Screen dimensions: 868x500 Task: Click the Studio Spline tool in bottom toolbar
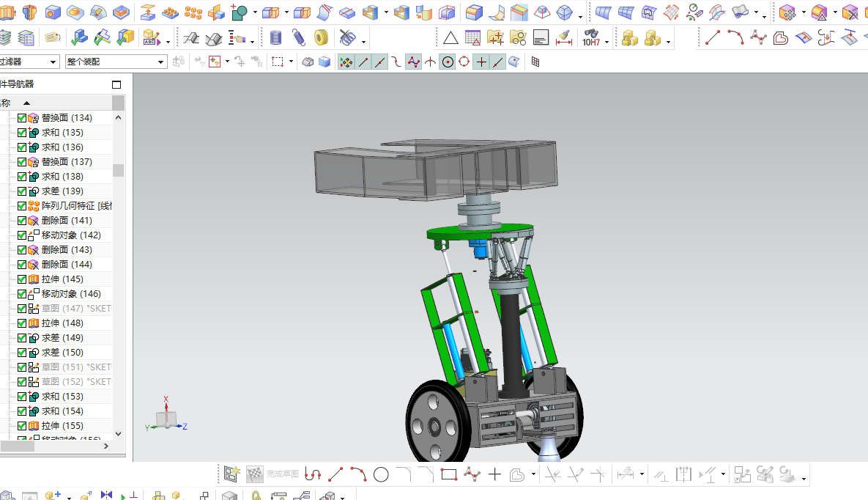tap(472, 474)
